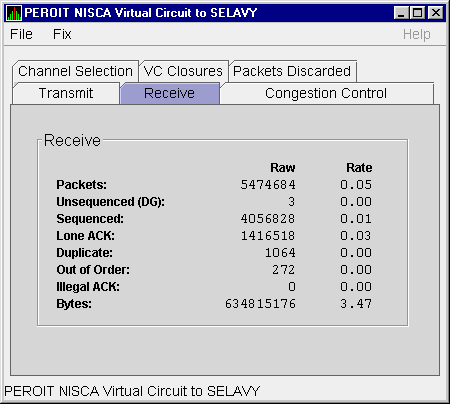The height and width of the screenshot is (404, 450).
Task: Click the Lone ACK label
Action: pos(86,236)
